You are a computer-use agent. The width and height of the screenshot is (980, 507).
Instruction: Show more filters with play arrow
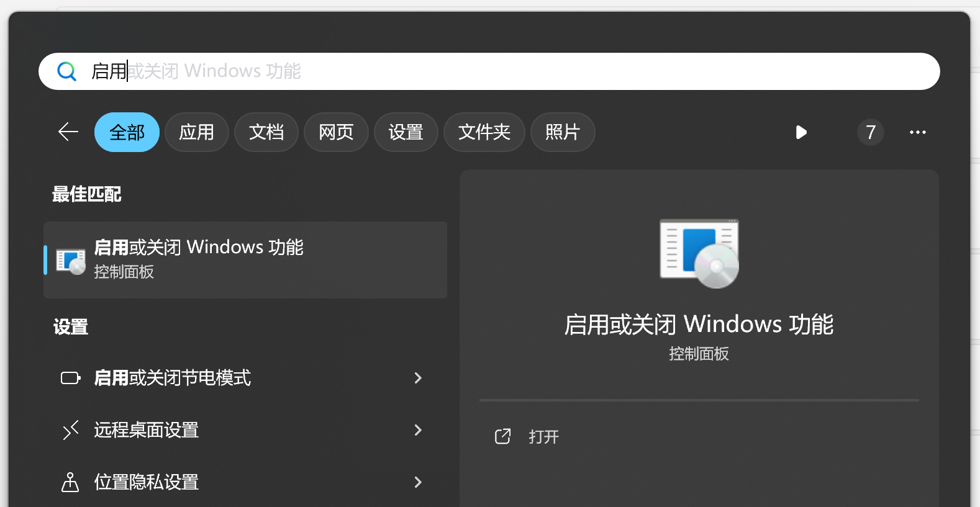pyautogui.click(x=801, y=132)
